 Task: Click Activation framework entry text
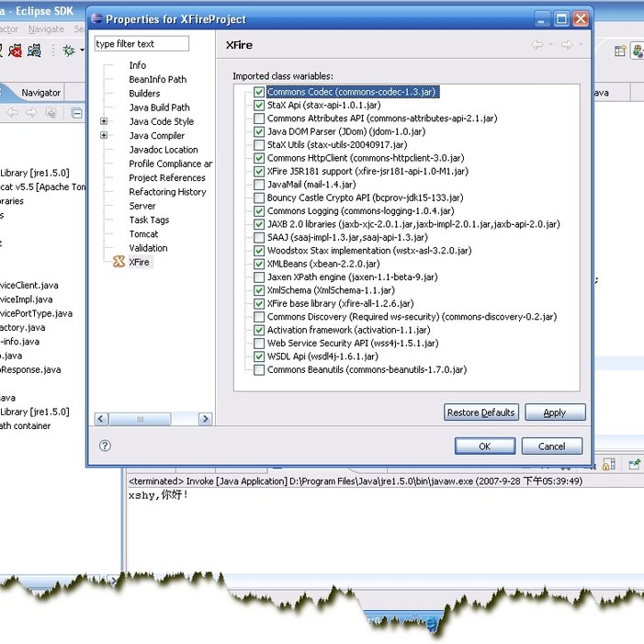point(349,330)
